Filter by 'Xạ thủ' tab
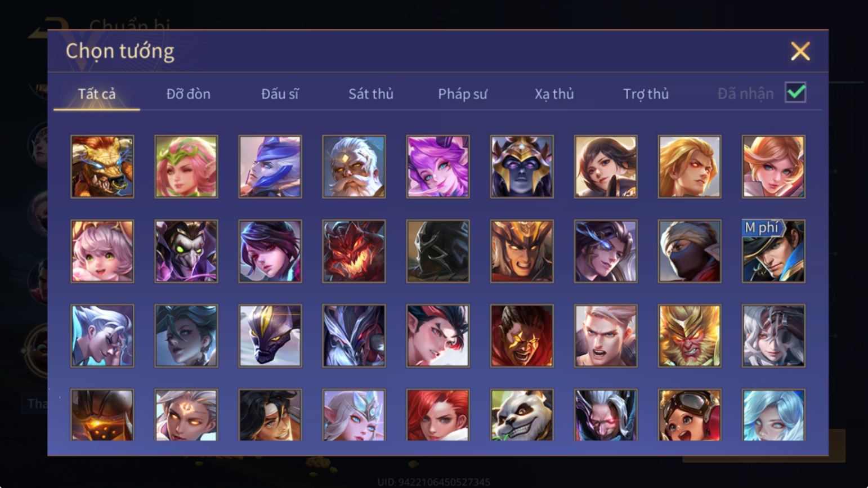 click(x=554, y=94)
